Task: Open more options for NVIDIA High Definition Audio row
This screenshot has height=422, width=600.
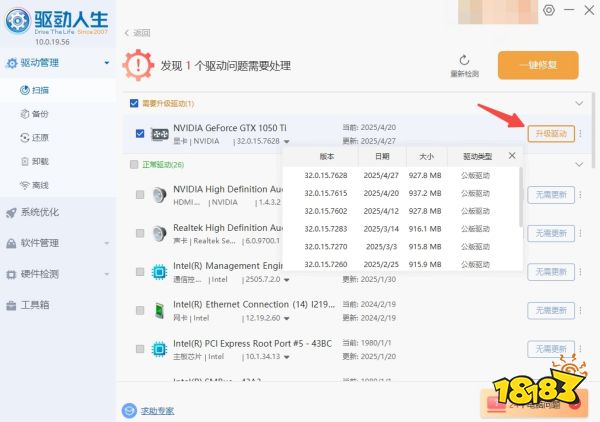Action: 580,195
